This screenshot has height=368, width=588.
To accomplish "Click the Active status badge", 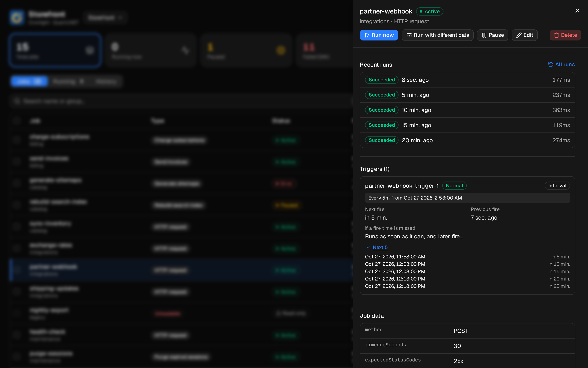I will [430, 11].
